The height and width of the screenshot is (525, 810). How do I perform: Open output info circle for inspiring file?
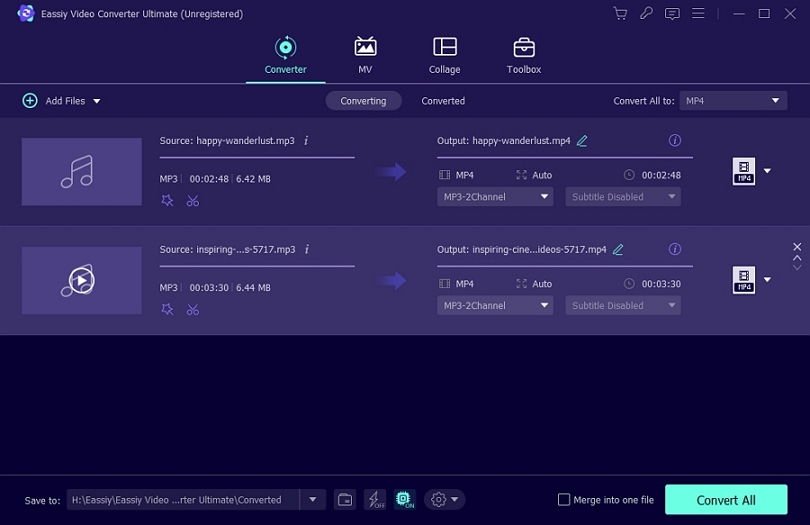coord(675,249)
